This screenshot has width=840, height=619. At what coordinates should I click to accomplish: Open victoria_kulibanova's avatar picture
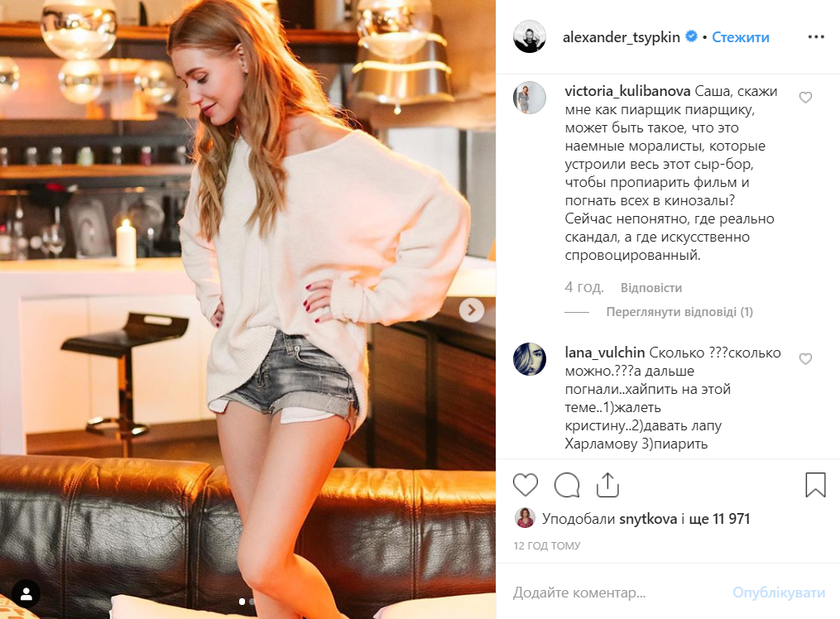[530, 98]
